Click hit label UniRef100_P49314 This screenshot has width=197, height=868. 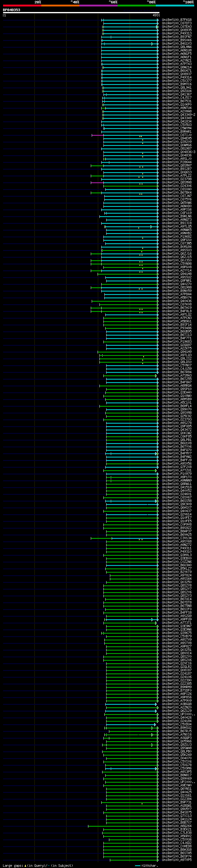point(177,78)
